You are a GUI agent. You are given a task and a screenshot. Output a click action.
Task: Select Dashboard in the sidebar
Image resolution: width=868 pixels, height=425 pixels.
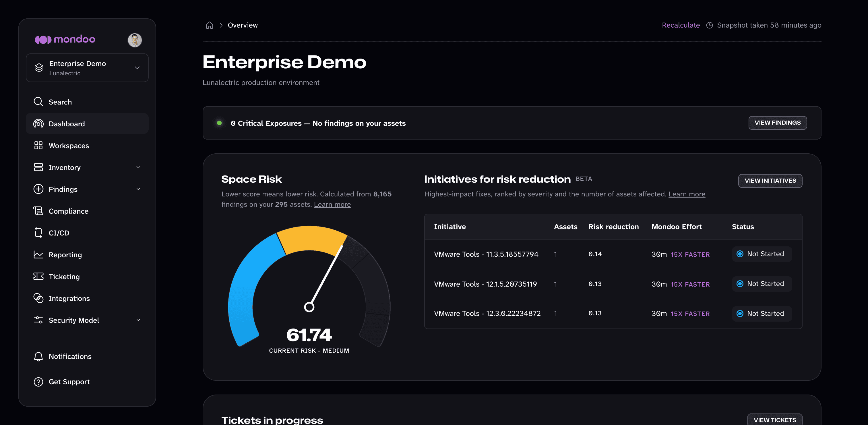[x=87, y=124]
